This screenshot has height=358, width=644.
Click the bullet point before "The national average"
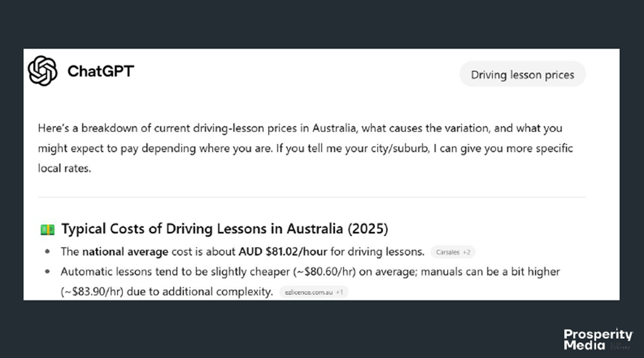coord(48,252)
